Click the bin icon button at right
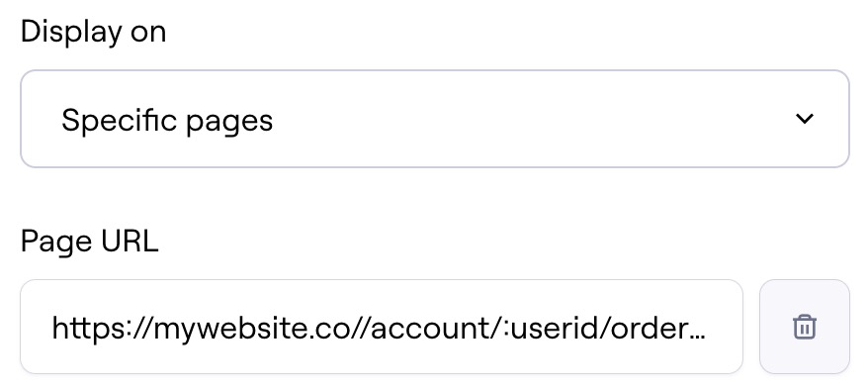Image resolution: width=868 pixels, height=390 pixels. [x=805, y=327]
